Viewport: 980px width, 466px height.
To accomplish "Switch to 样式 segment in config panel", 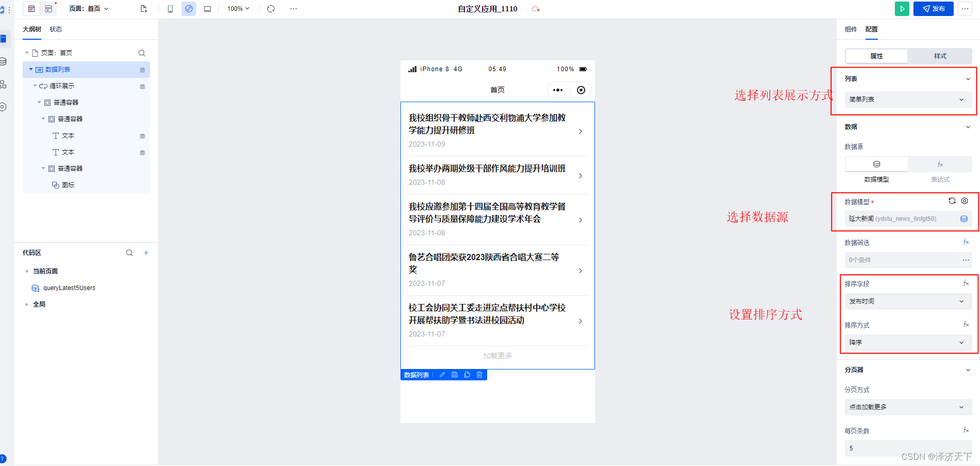I will click(x=940, y=56).
